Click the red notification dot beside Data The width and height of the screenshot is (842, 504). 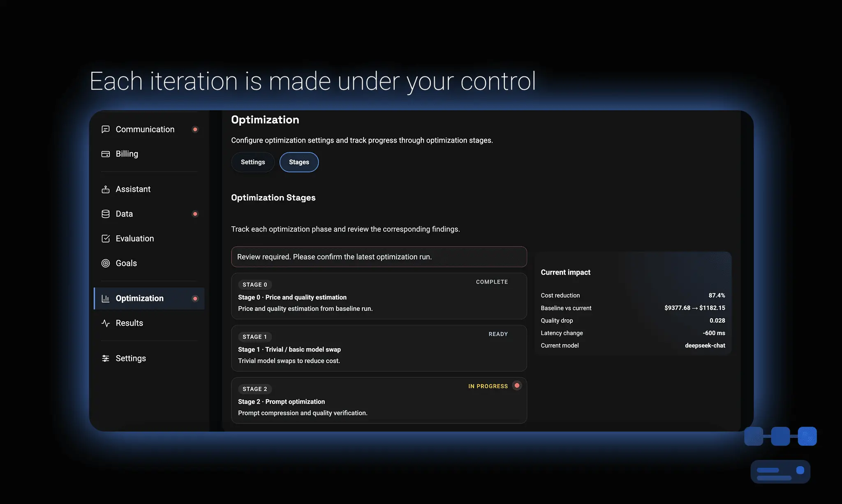(x=195, y=214)
